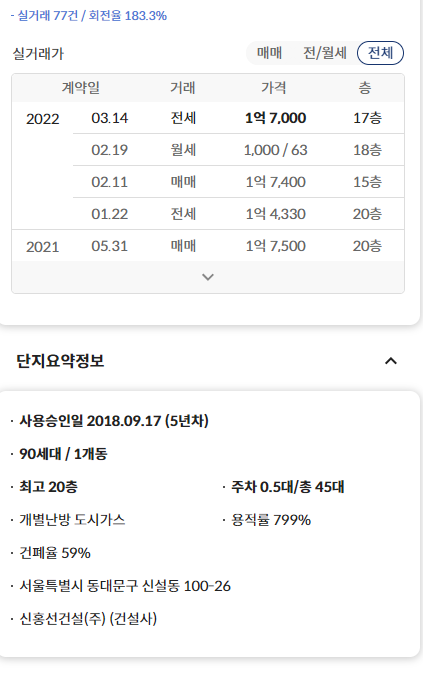The image size is (423, 675).
Task: Select the 매매 filter tab
Action: click(x=269, y=53)
